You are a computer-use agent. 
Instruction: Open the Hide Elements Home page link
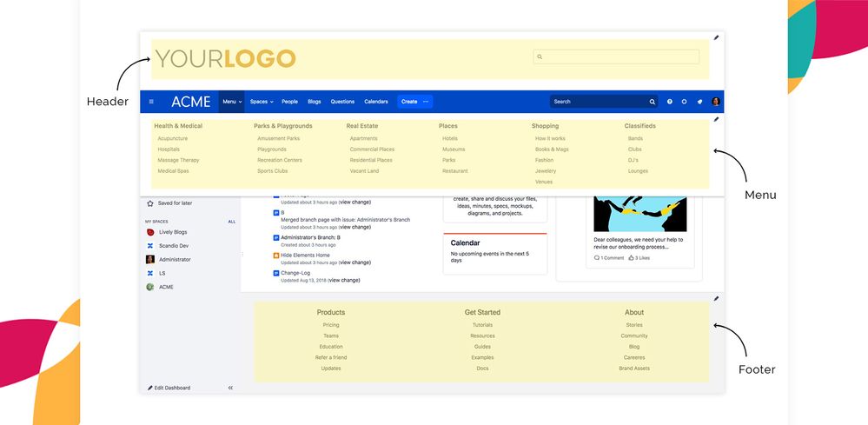(x=306, y=256)
